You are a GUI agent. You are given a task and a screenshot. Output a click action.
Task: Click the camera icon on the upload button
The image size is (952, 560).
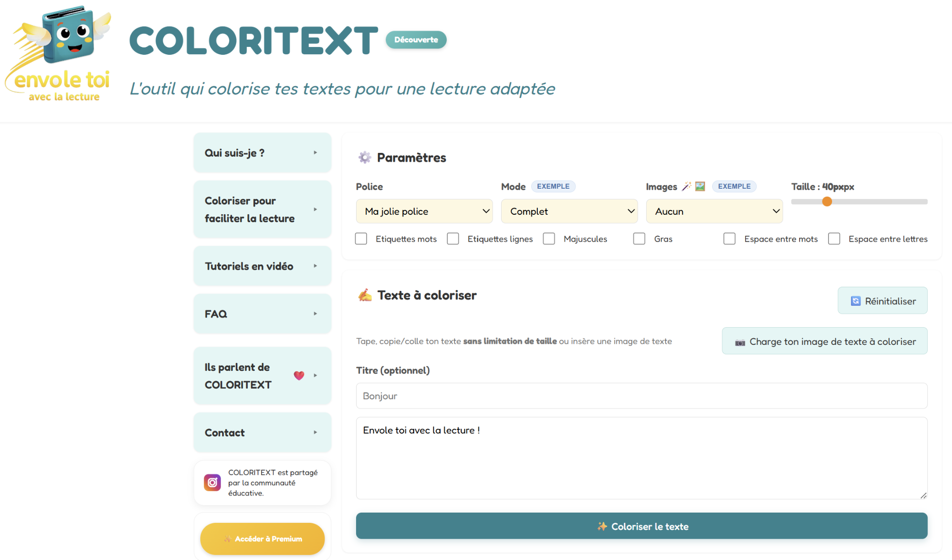point(740,342)
